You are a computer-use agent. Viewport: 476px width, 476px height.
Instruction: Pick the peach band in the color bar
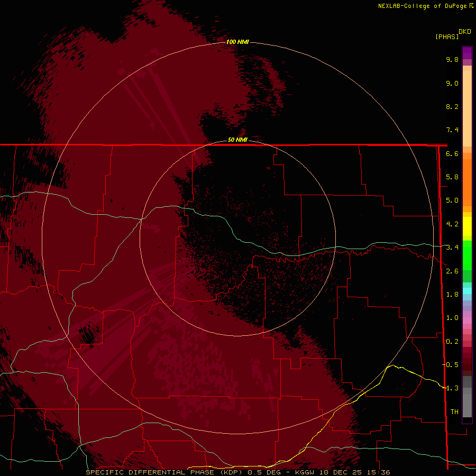[467, 108]
